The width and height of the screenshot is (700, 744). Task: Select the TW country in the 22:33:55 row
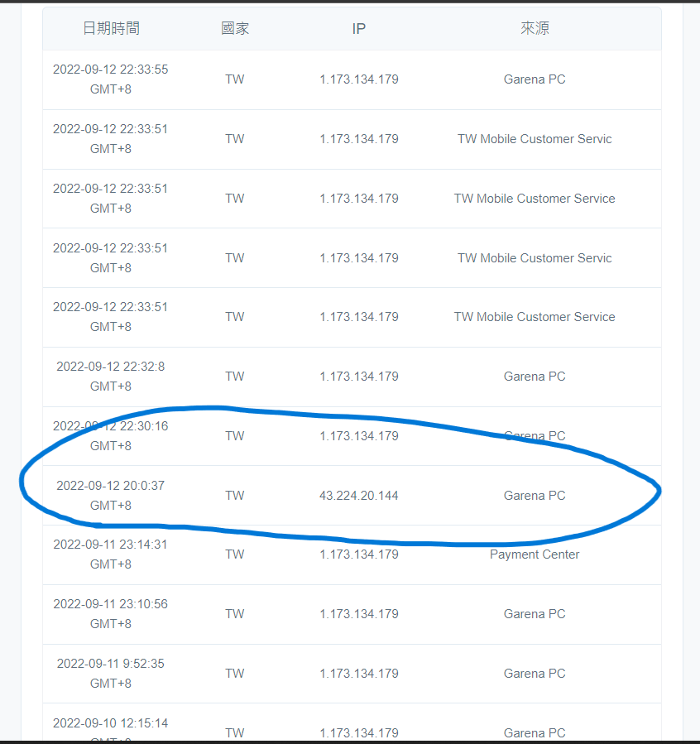pos(235,79)
